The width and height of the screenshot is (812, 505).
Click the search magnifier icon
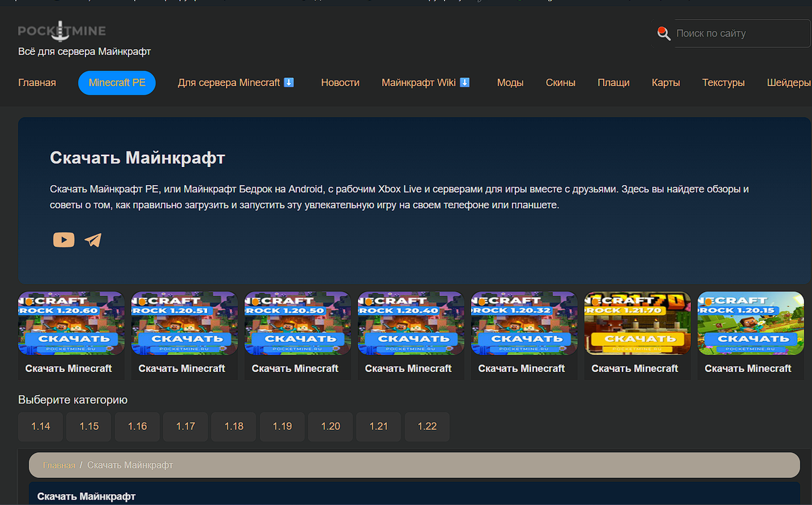(x=664, y=33)
